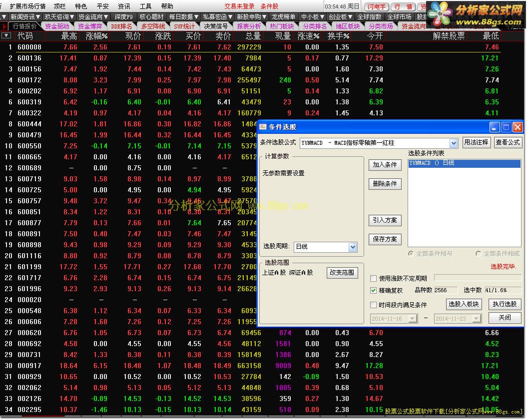
Task: Open the 条件选股公式 formula dropdown
Action: 454,143
